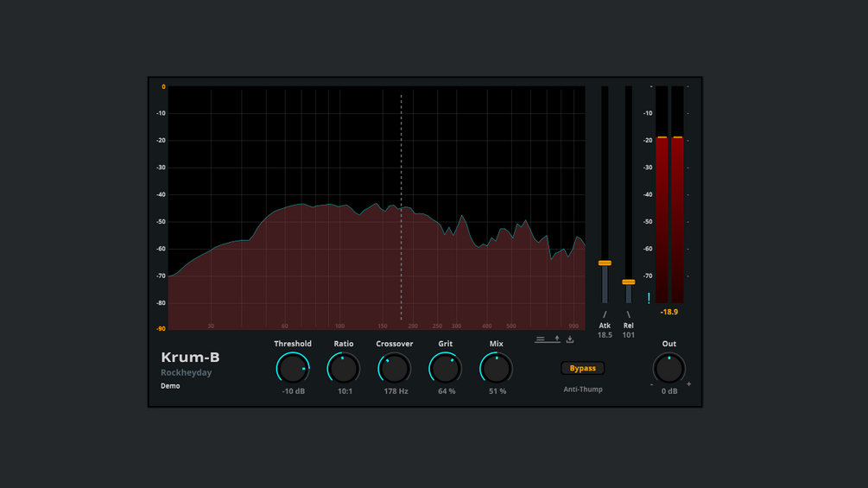This screenshot has height=488, width=868.
Task: Click the left output level meter
Action: point(662,194)
